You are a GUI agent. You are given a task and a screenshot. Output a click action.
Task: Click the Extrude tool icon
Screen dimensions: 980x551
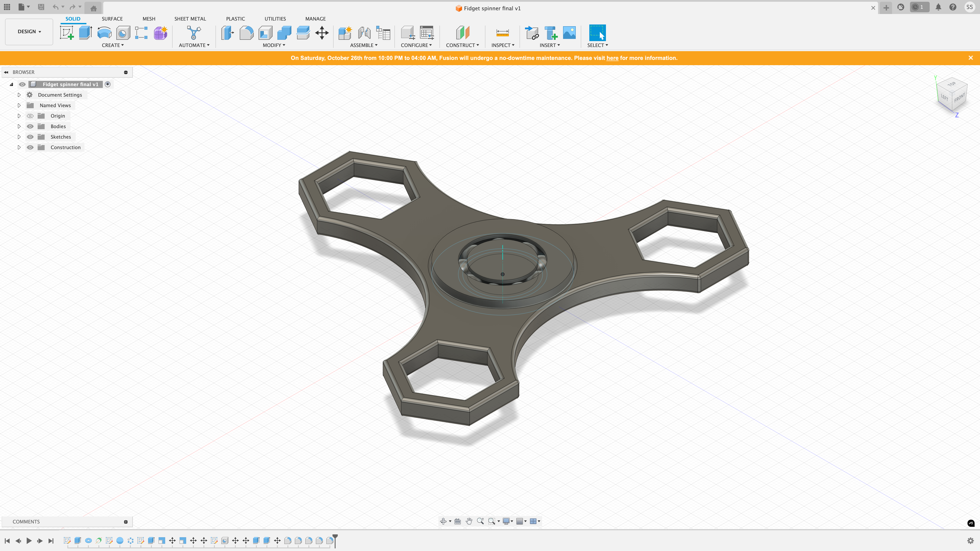86,33
